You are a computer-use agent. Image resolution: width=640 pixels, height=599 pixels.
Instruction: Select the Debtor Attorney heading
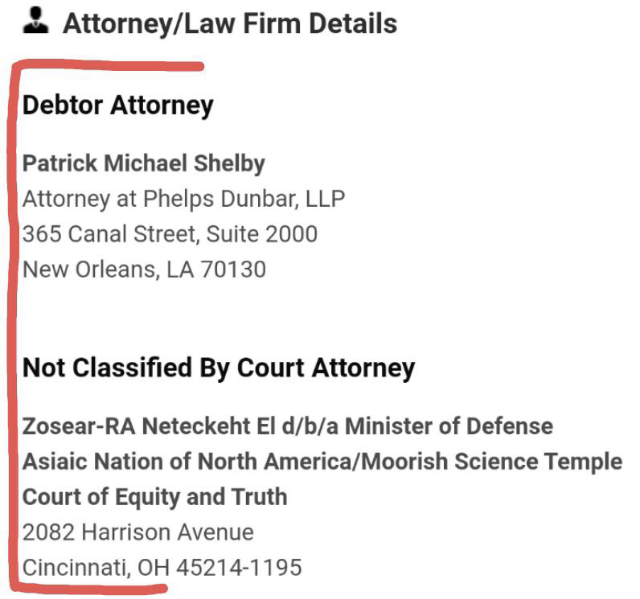coord(118,106)
